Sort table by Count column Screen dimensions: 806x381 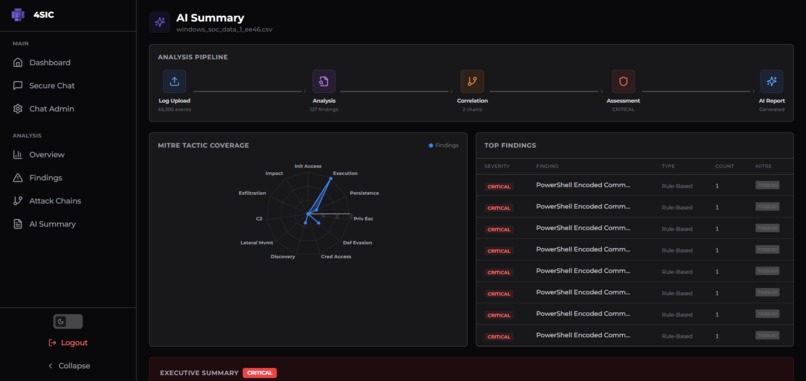click(725, 167)
